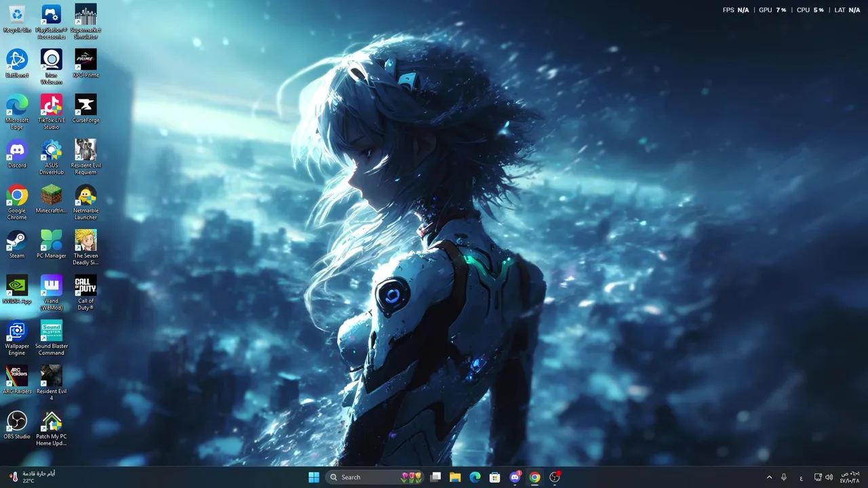Launch the Minecraft desktop shortcut
This screenshot has width=868, height=488.
tap(52, 199)
